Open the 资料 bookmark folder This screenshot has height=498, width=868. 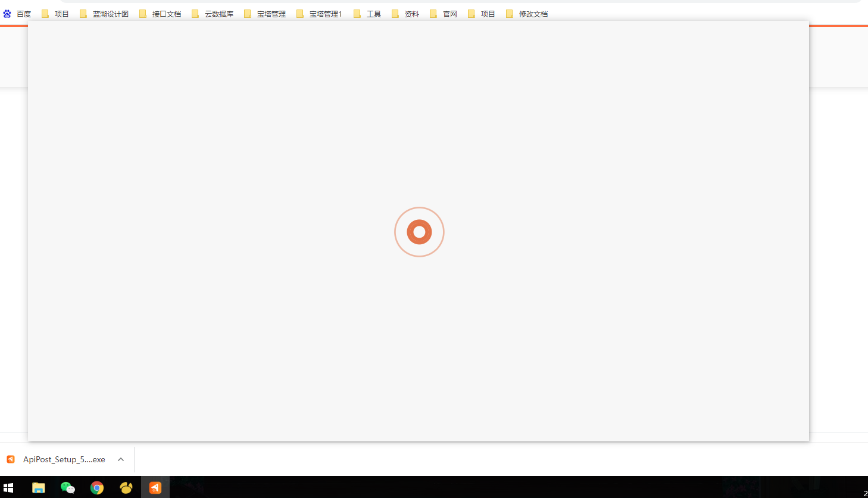405,14
